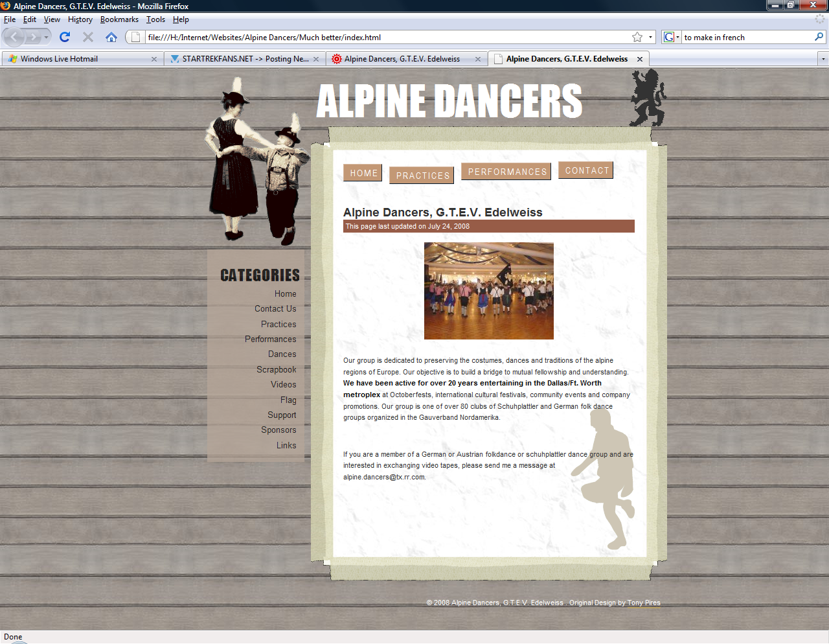Screen dimensions: 829x644
Task: Click the search magnifying glass icon
Action: pyautogui.click(x=819, y=37)
